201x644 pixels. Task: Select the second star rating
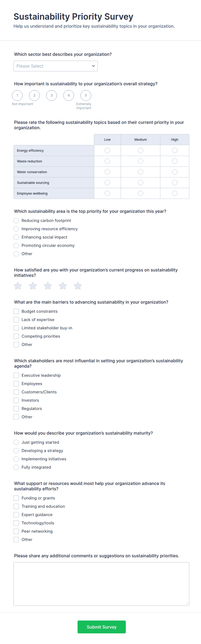(33, 286)
